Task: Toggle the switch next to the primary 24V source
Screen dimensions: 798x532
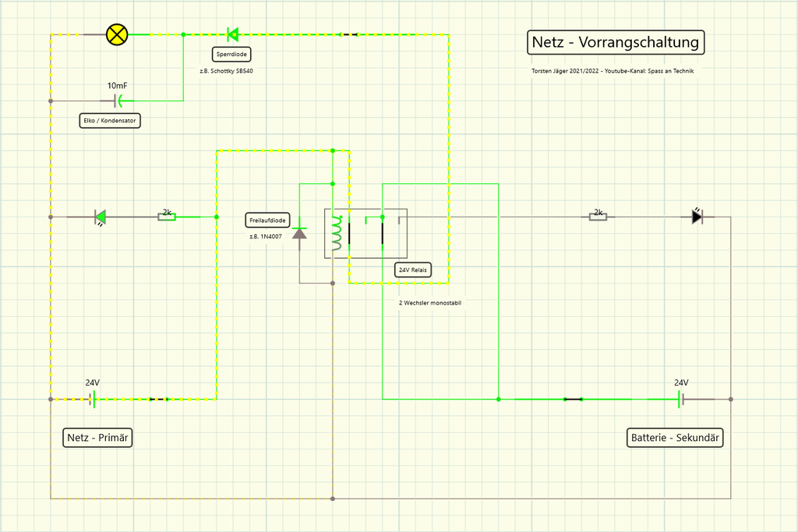Action: tap(158, 400)
